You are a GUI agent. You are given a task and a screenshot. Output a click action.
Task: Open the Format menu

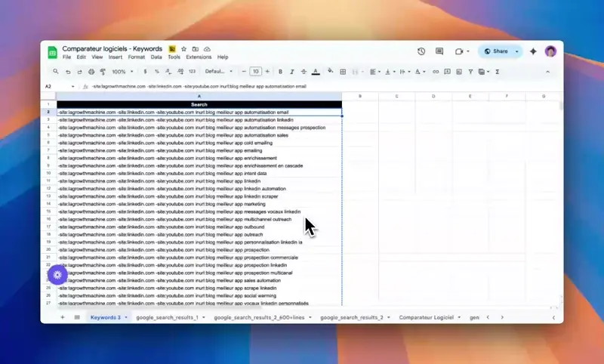tap(137, 57)
